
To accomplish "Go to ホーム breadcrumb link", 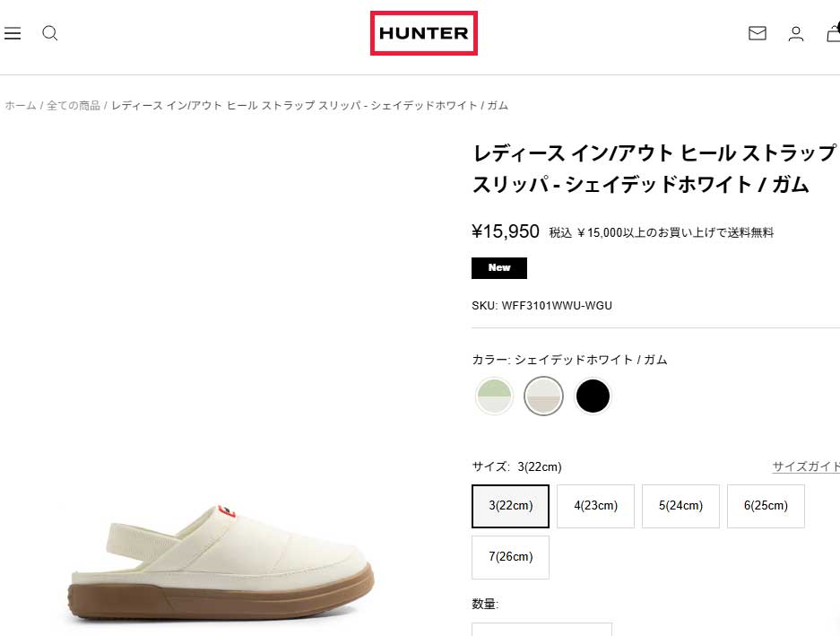I will coord(21,106).
